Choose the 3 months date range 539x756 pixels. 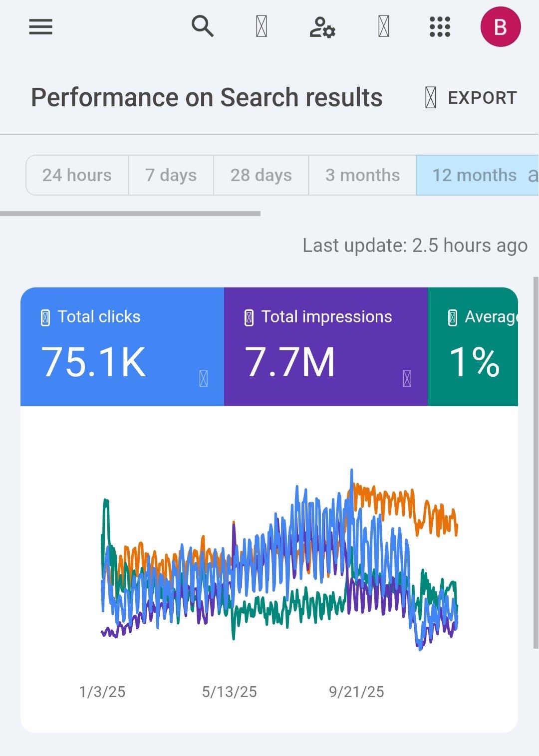pos(362,175)
